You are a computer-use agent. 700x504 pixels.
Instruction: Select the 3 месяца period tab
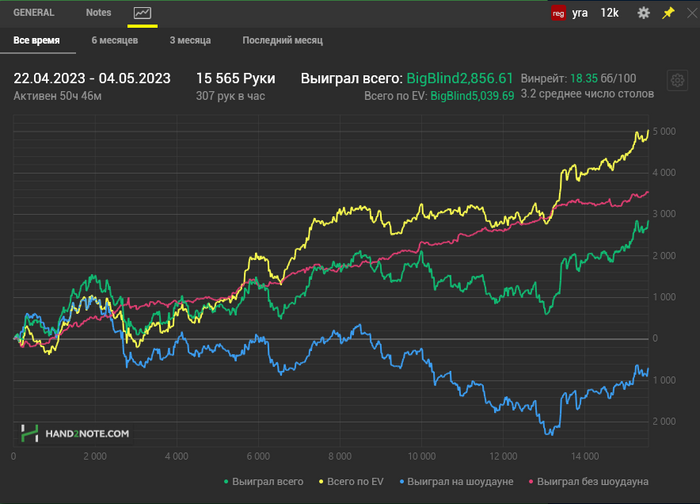tap(190, 40)
